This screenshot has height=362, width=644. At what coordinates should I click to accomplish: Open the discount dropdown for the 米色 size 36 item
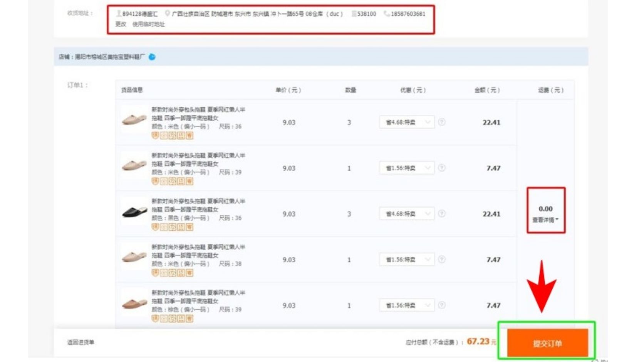(x=407, y=122)
